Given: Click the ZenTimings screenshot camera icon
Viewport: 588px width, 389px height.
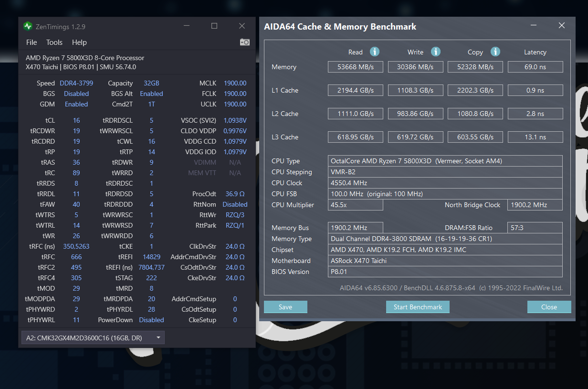Looking at the screenshot, I should (x=245, y=42).
